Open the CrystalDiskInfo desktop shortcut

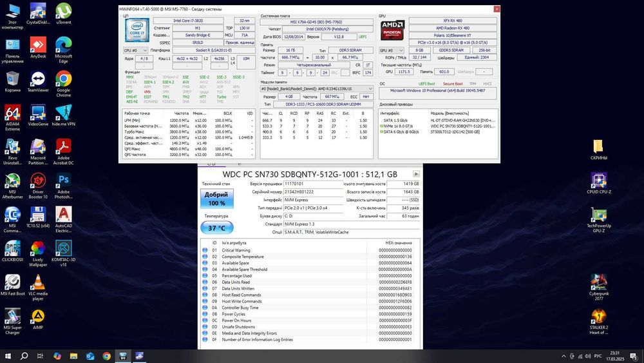(38, 14)
